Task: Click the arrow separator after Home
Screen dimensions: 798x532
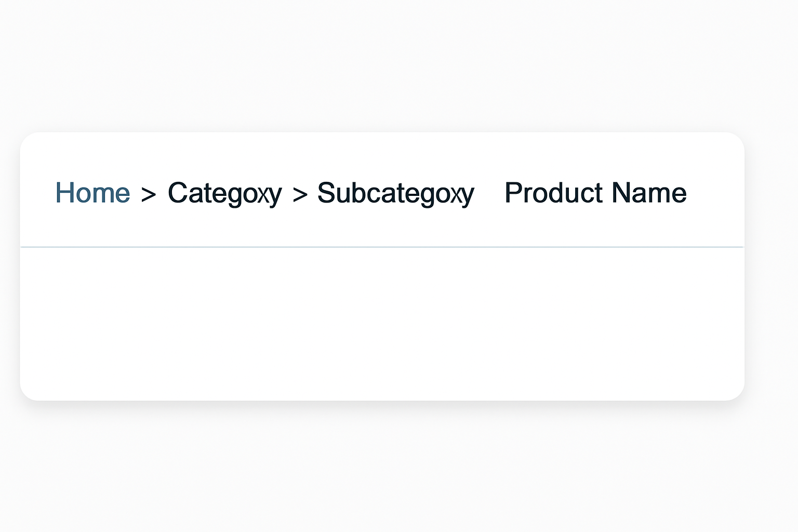Action: 149,195
